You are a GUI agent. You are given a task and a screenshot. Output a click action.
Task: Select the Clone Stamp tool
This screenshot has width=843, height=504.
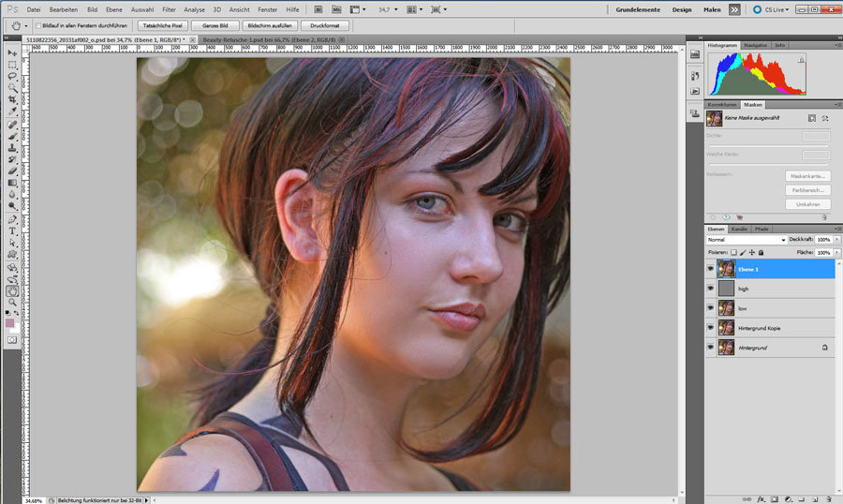tap(12, 148)
